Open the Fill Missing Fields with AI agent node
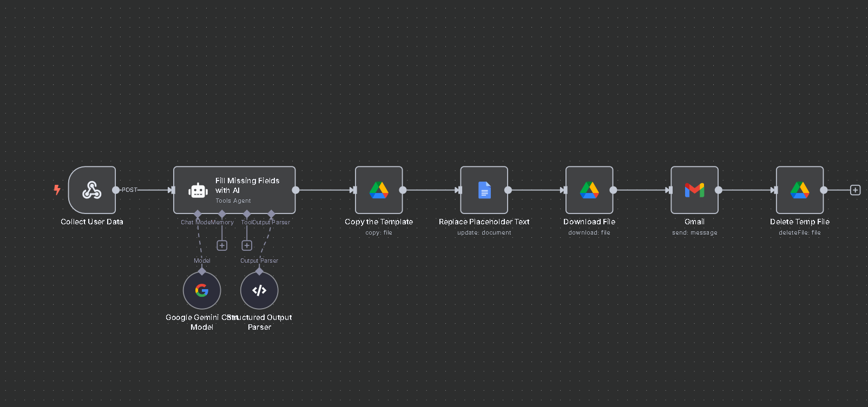This screenshot has height=407, width=868. tap(234, 190)
